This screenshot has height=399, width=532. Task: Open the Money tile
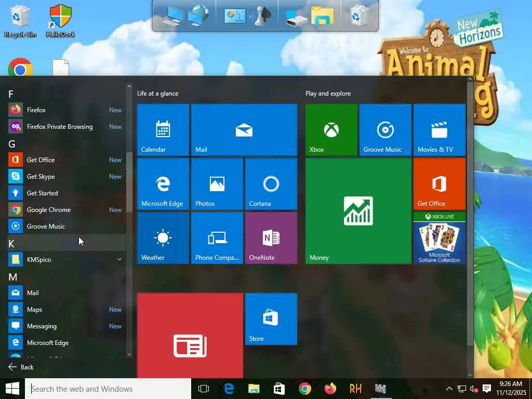tap(358, 211)
